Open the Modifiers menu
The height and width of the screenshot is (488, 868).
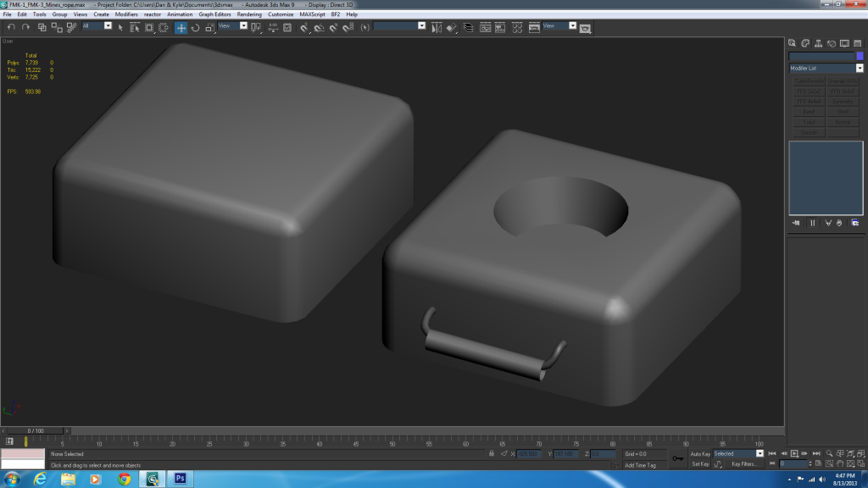(x=126, y=14)
